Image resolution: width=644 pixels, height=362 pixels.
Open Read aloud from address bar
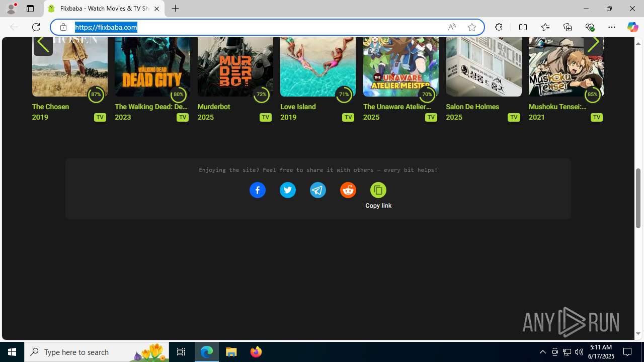tap(452, 27)
